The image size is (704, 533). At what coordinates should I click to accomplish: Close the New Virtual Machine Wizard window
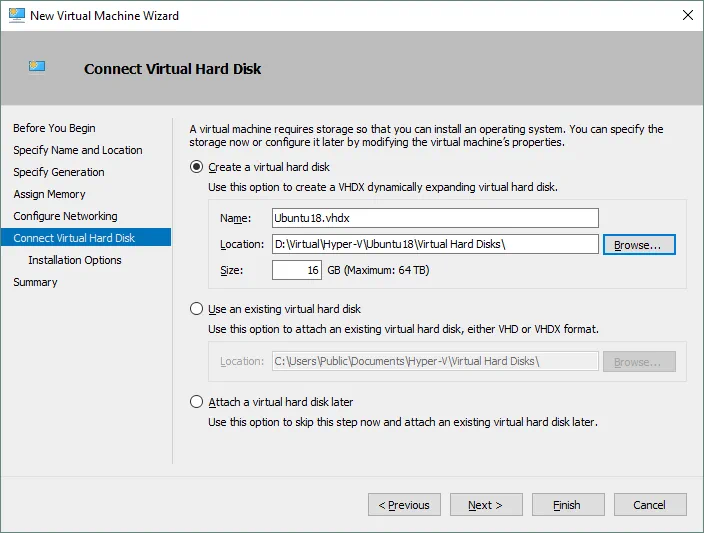point(687,15)
